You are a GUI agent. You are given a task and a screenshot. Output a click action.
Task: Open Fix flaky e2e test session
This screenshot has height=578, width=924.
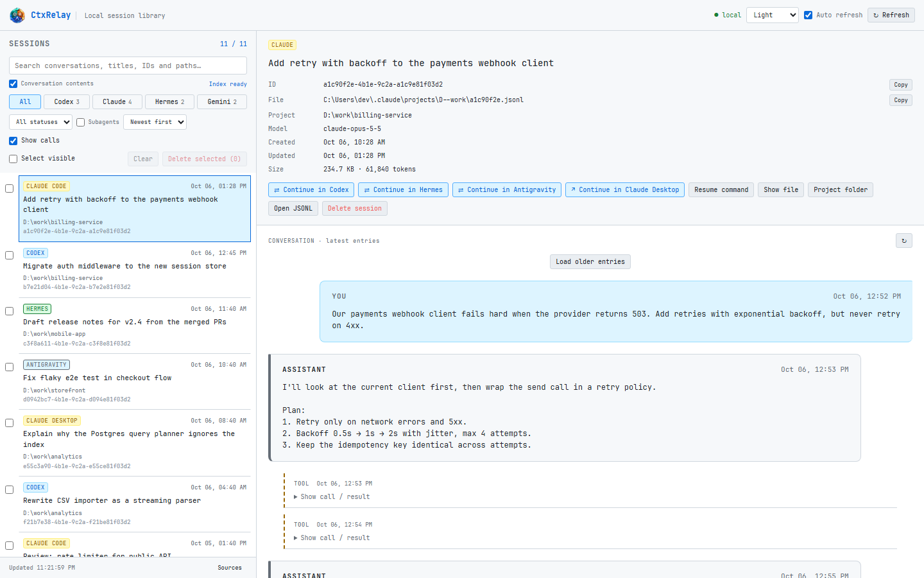135,381
